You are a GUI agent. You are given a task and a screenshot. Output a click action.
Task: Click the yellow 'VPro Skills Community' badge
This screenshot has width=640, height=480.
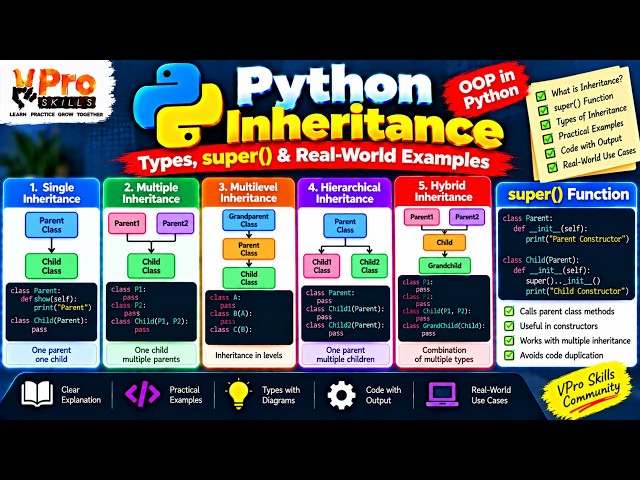[588, 389]
